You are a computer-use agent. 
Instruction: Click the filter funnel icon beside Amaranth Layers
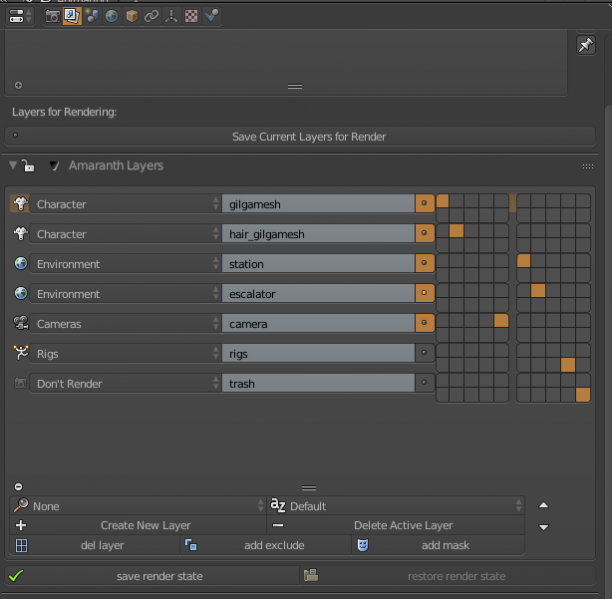(54, 165)
